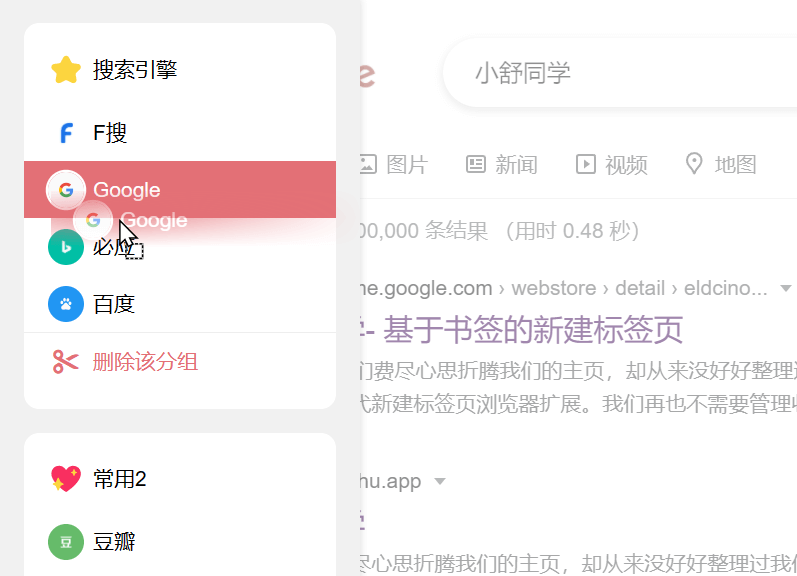Screen dimensions: 797x576
Task: Click the 常用2 group title text
Action: pos(120,479)
